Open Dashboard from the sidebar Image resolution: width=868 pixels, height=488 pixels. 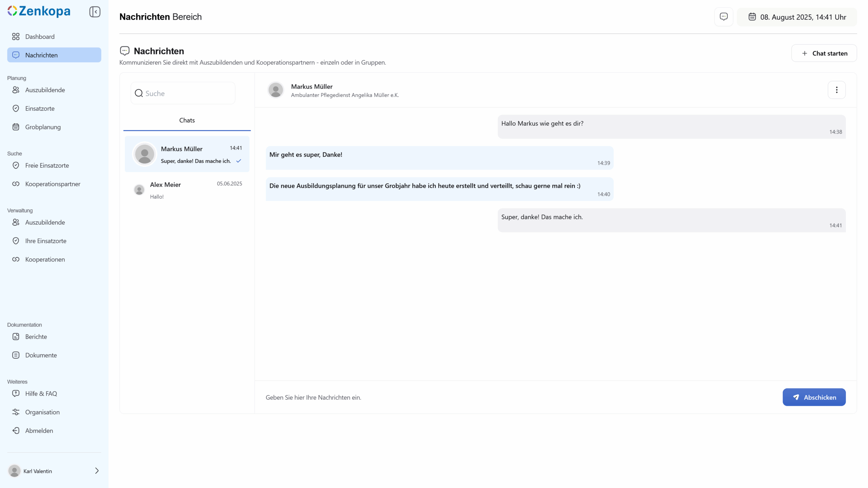[x=40, y=37]
